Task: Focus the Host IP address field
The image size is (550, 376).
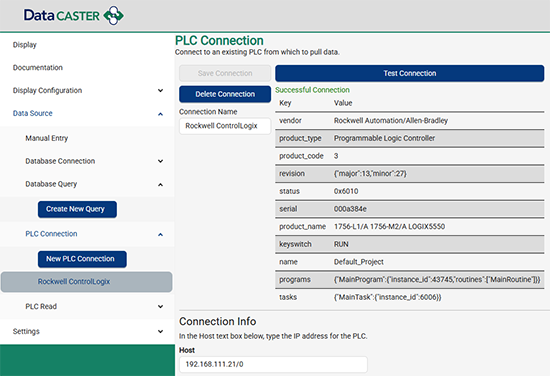Action: click(x=273, y=364)
